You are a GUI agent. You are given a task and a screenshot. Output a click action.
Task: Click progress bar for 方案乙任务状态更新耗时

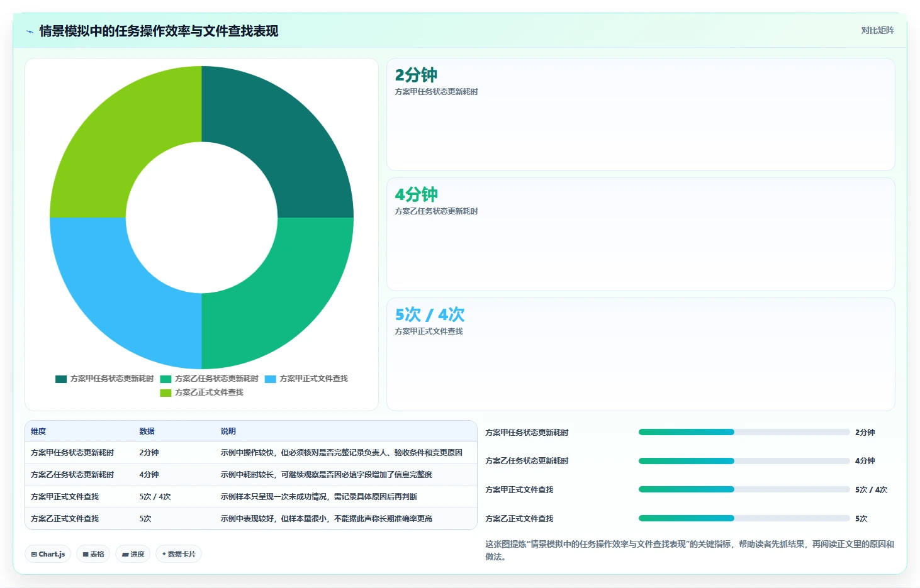[744, 461]
